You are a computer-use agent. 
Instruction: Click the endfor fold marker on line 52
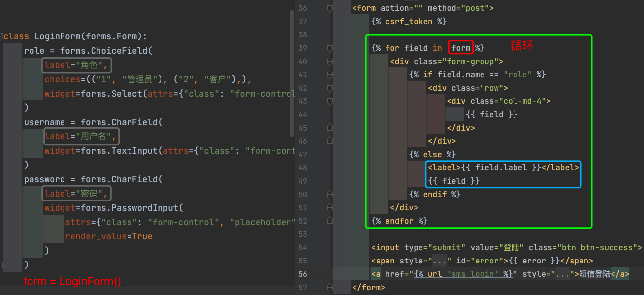330,221
